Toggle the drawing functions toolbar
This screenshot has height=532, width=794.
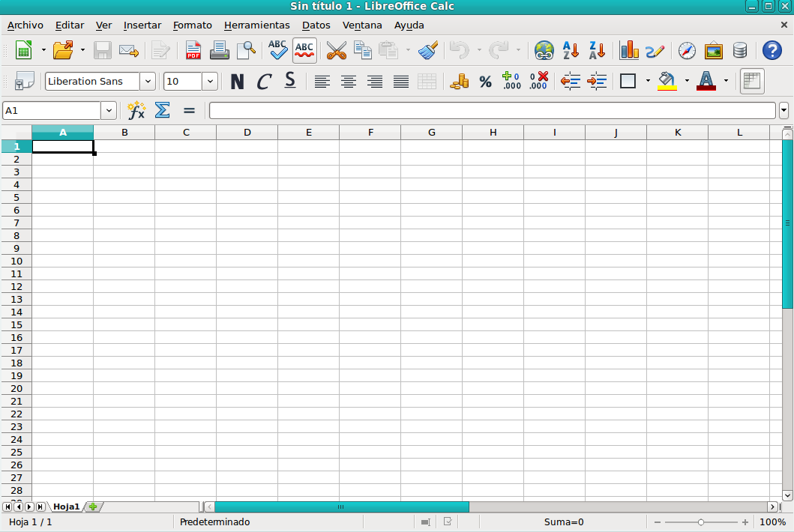coord(655,50)
